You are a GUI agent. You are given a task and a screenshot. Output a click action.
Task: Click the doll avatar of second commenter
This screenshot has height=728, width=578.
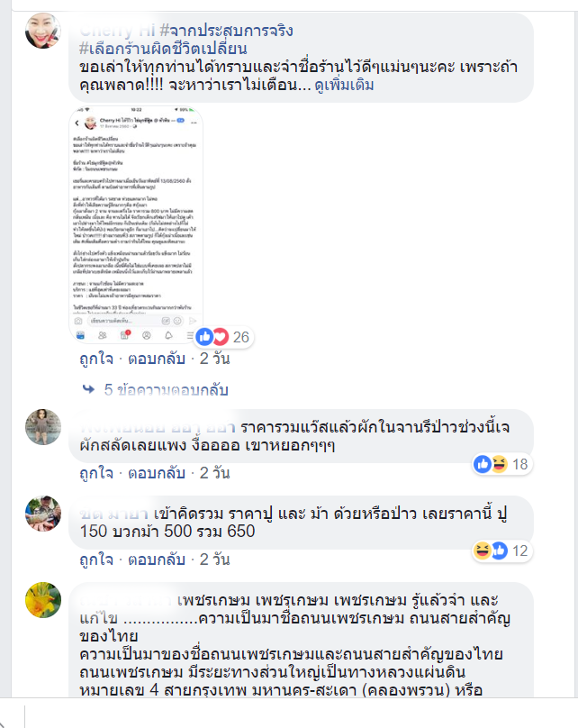(x=42, y=427)
